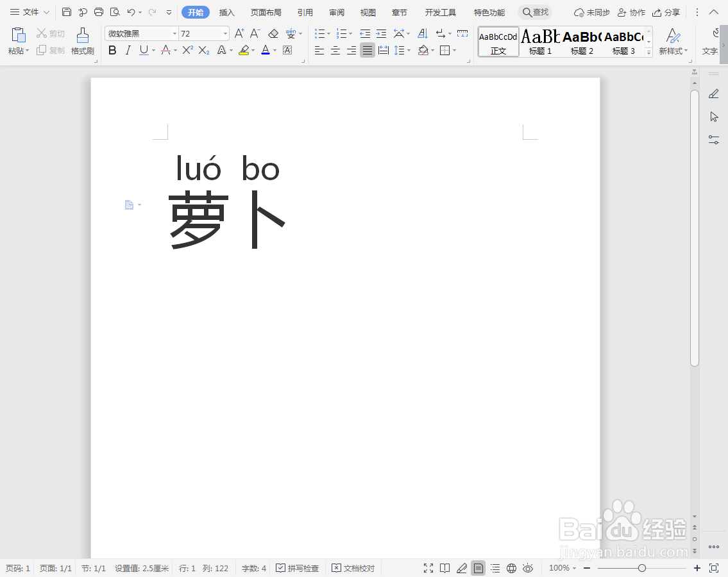The width and height of the screenshot is (728, 577).
Task: Clear formatting with the eraser icon
Action: (x=273, y=33)
